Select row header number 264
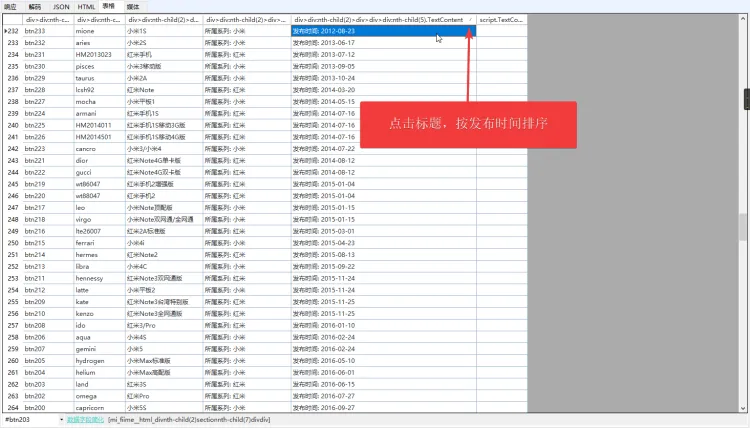Viewport: 750px width, 428px height. coord(12,408)
